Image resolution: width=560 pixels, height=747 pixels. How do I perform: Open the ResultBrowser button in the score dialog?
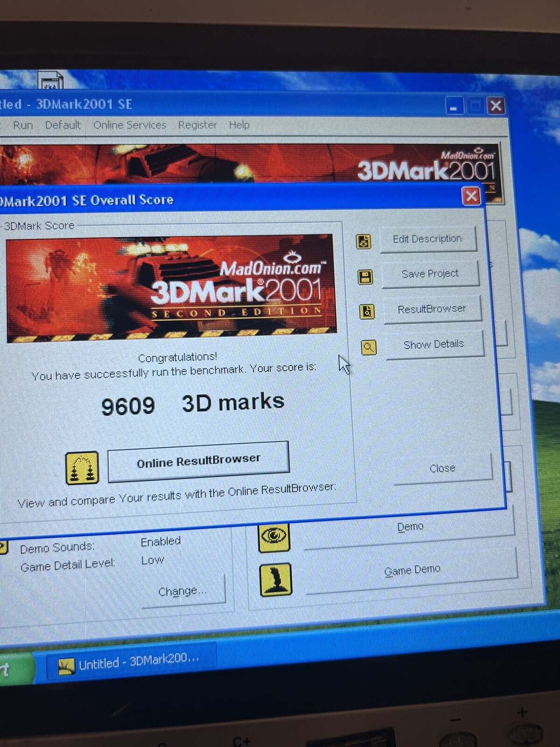[432, 309]
